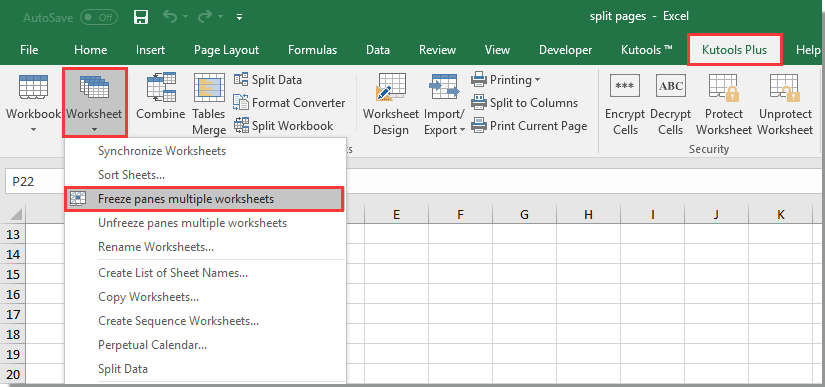Switch to the Kutools Plus tab

tap(735, 50)
